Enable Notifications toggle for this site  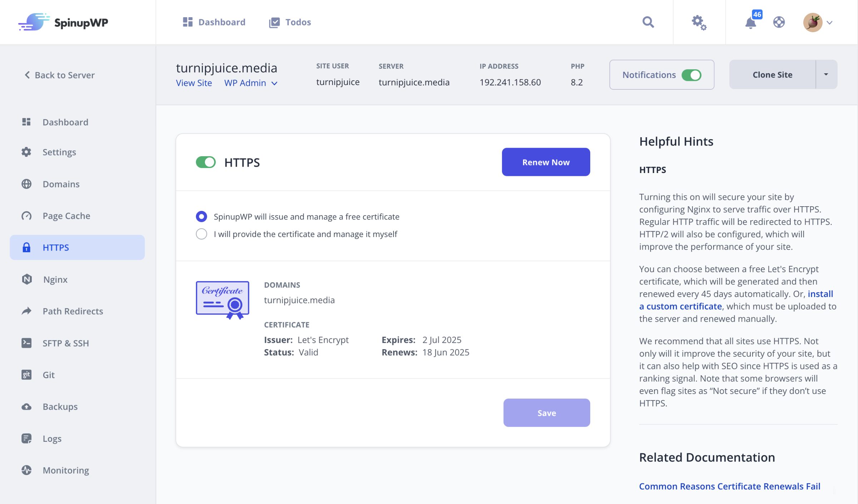point(692,74)
